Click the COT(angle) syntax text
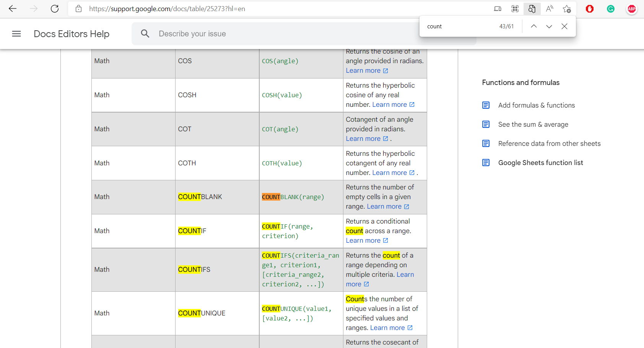 pyautogui.click(x=280, y=129)
